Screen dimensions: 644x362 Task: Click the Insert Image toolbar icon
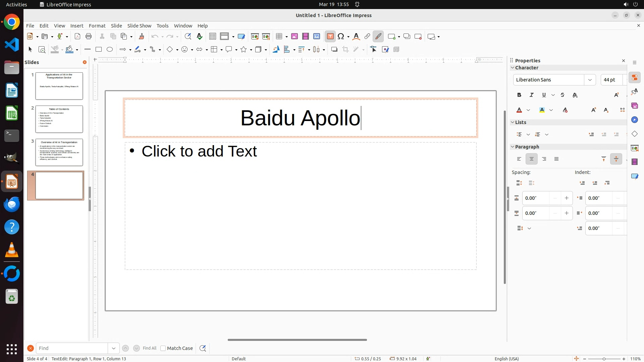294,37
